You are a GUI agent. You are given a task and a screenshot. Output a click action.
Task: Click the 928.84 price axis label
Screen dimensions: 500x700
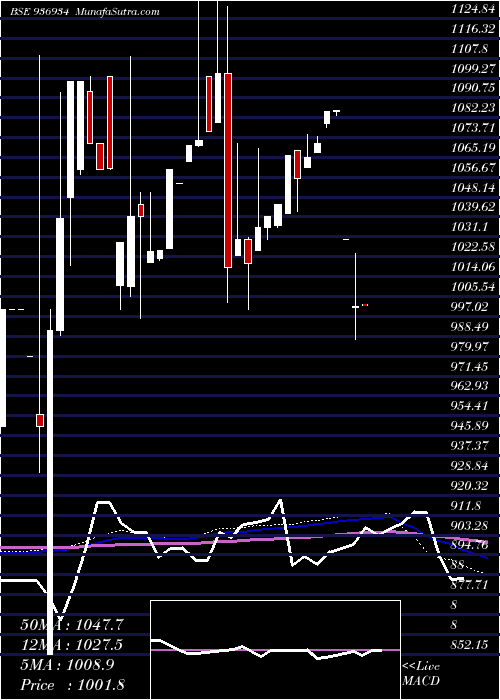click(469, 466)
